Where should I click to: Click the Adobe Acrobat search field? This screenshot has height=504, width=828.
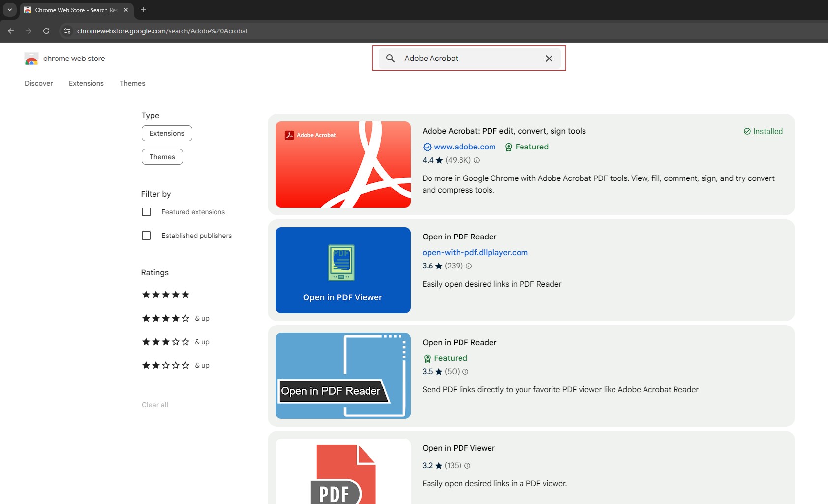pyautogui.click(x=469, y=59)
